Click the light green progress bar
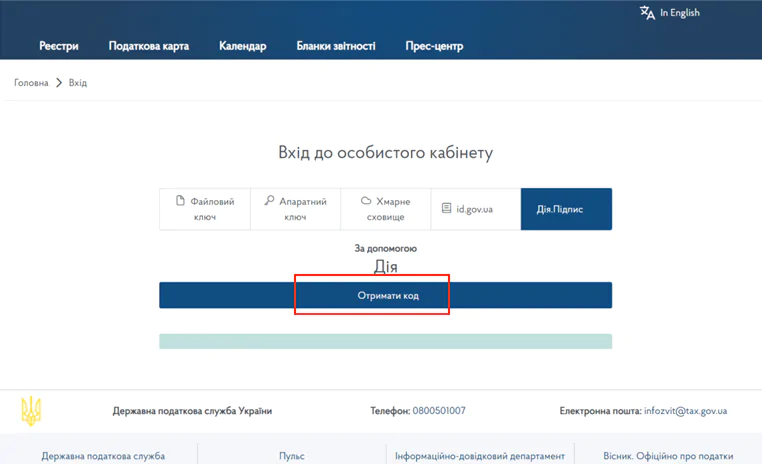The height and width of the screenshot is (464, 762). pyautogui.click(x=385, y=342)
